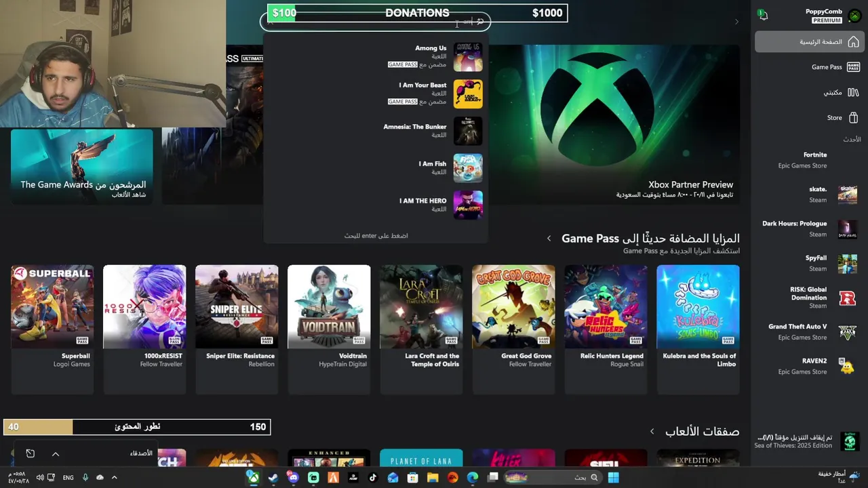Open File Explorer from the taskbar
The height and width of the screenshot is (488, 868).
click(x=433, y=478)
